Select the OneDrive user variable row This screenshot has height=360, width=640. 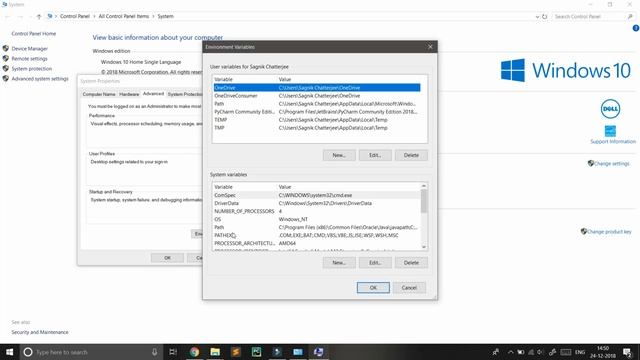point(317,88)
